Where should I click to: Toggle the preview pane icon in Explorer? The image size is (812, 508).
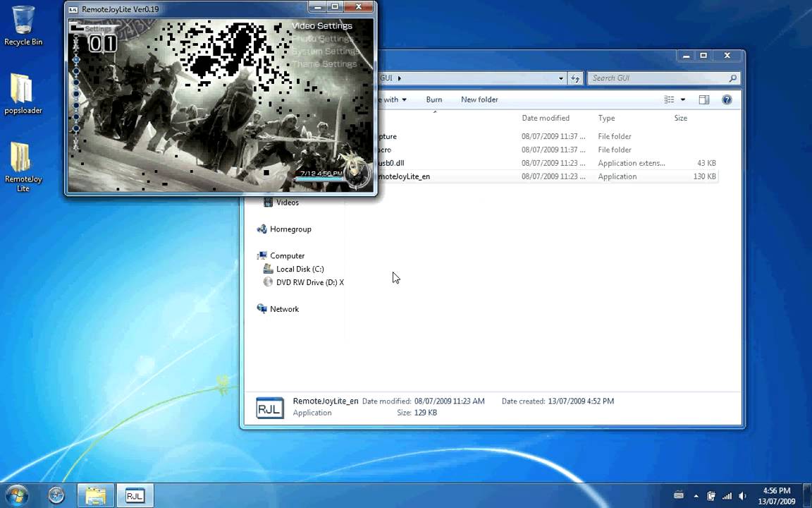click(703, 99)
